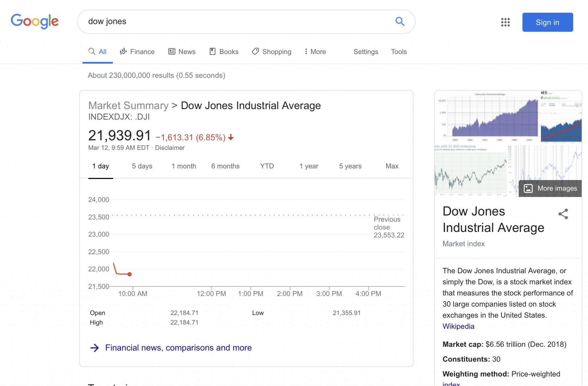Click the blue search magnifier icon
The width and height of the screenshot is (588, 386).
400,21
